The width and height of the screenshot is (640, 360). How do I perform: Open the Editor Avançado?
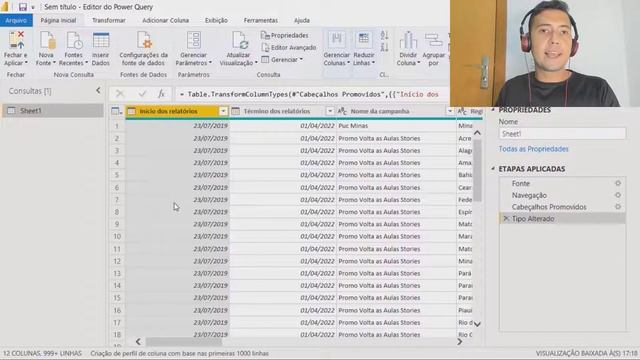289,47
